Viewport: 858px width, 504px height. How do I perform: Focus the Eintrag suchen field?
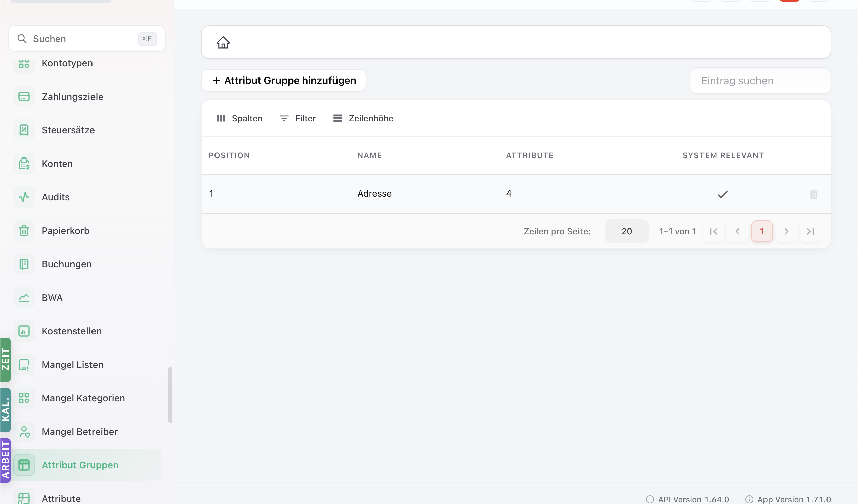[760, 81]
